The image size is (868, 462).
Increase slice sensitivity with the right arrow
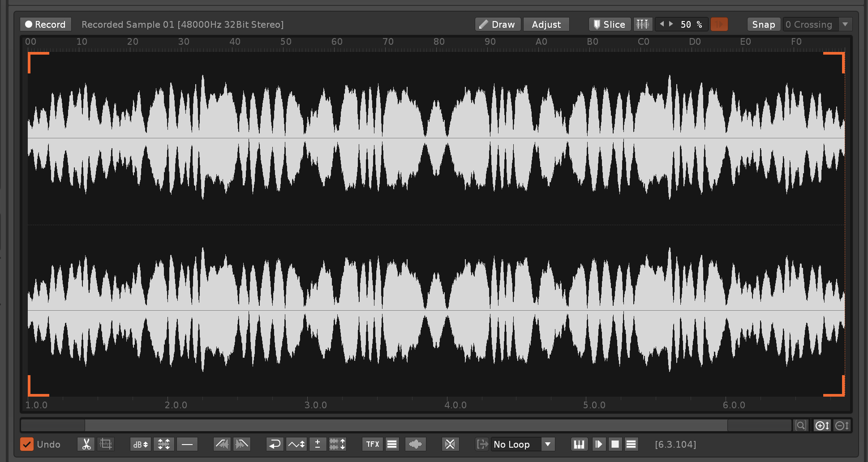point(671,24)
